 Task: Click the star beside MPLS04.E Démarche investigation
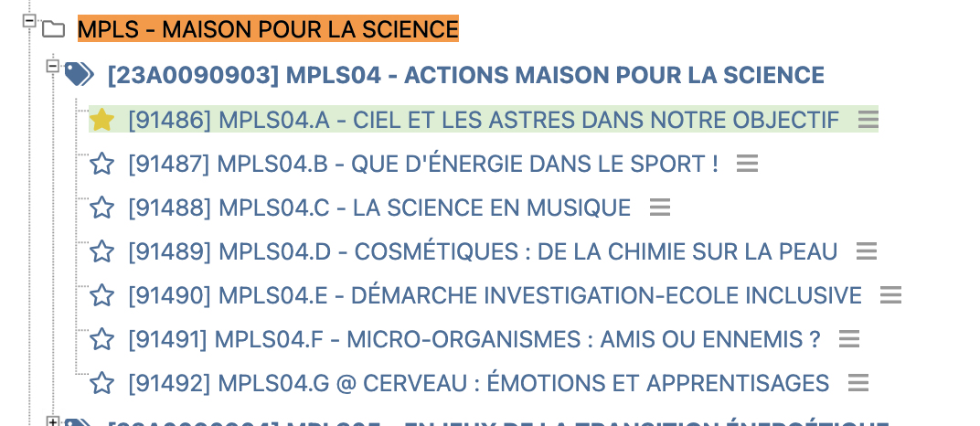click(x=101, y=295)
